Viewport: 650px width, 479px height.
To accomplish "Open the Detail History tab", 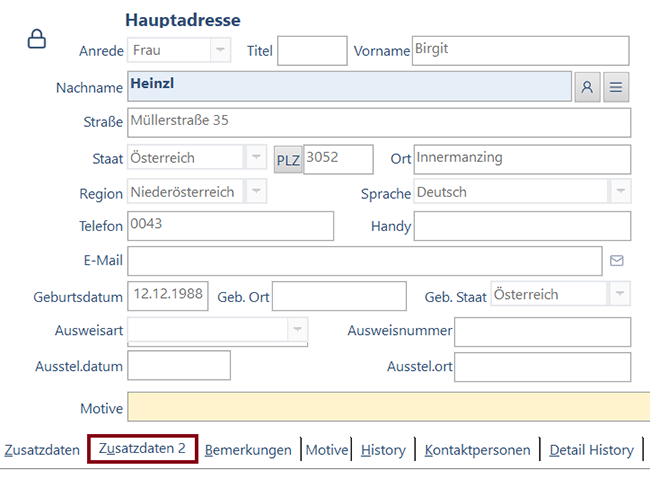I will (x=591, y=450).
